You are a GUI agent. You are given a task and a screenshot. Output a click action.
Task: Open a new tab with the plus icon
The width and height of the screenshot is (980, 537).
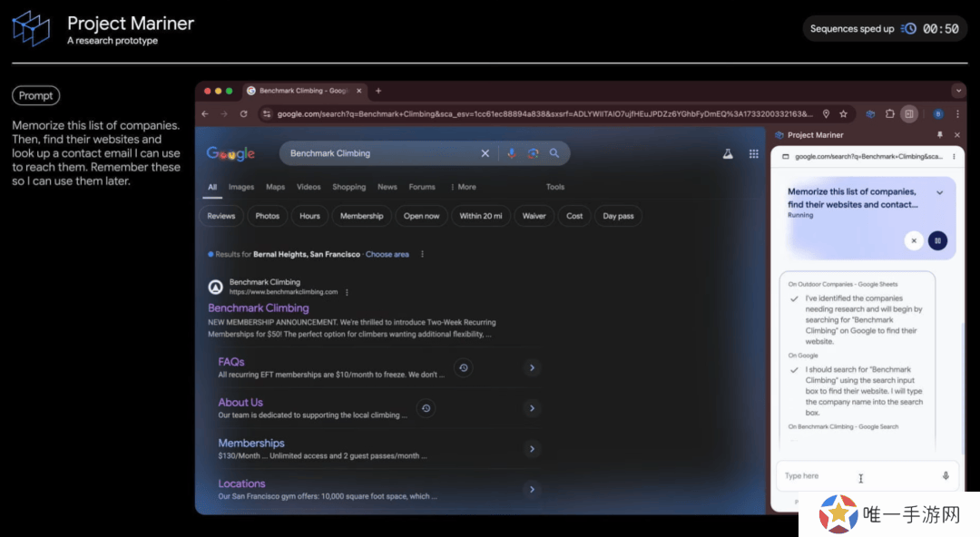(378, 91)
